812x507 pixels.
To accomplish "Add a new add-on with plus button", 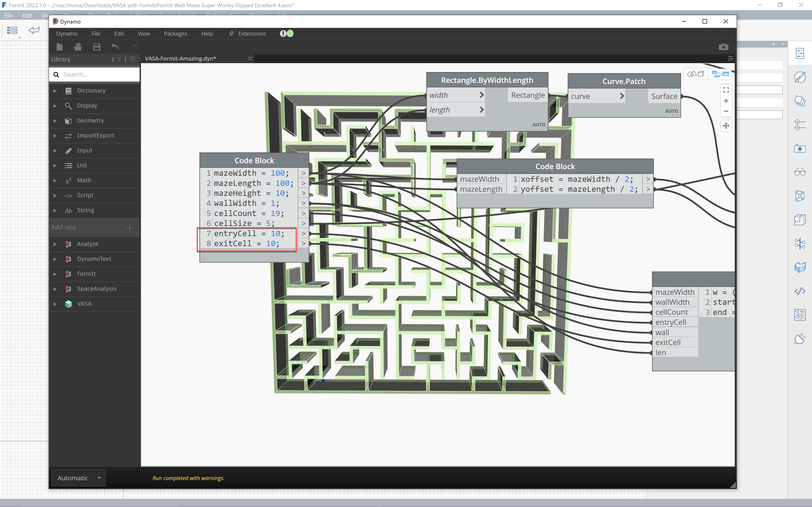I will [x=130, y=228].
